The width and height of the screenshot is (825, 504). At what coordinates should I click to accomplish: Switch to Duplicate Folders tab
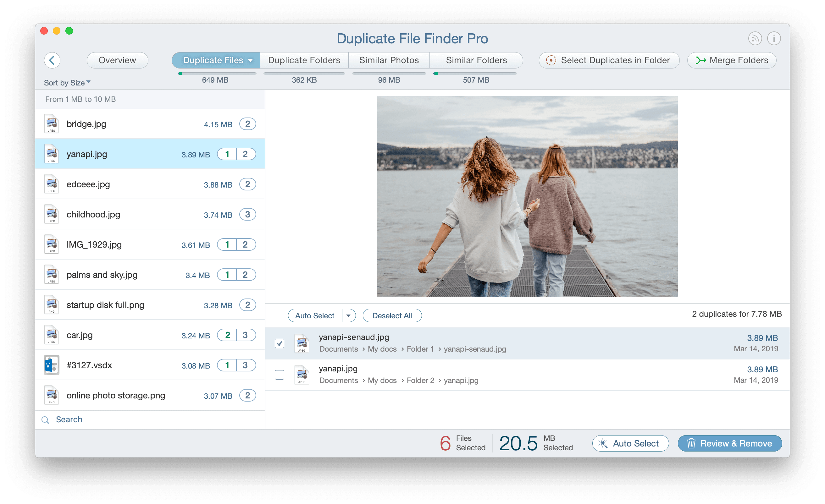coord(303,59)
